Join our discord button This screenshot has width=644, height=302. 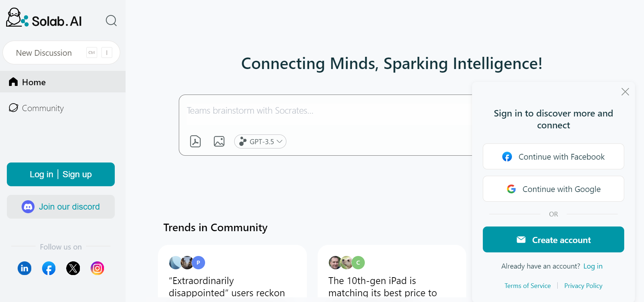(61, 207)
